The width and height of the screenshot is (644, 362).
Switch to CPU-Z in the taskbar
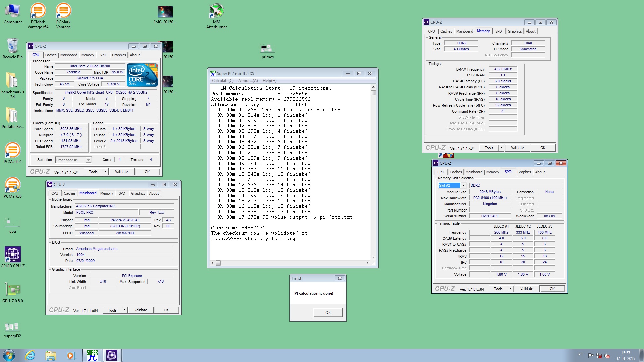click(x=112, y=355)
